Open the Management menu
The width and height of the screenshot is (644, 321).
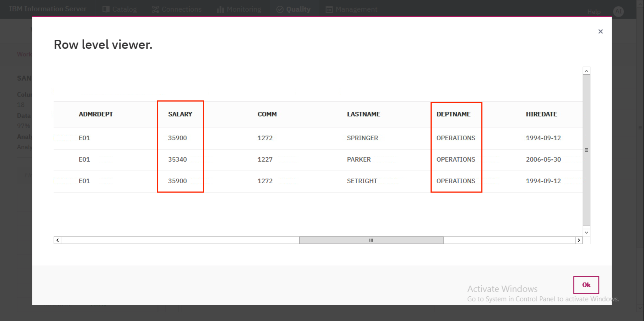pyautogui.click(x=351, y=9)
